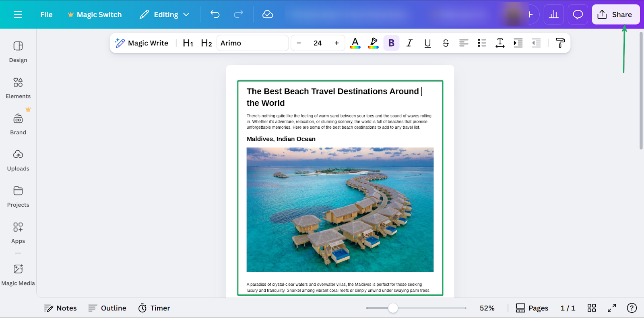Image resolution: width=644 pixels, height=318 pixels.
Task: Open the Arimo font selector
Action: [x=252, y=43]
